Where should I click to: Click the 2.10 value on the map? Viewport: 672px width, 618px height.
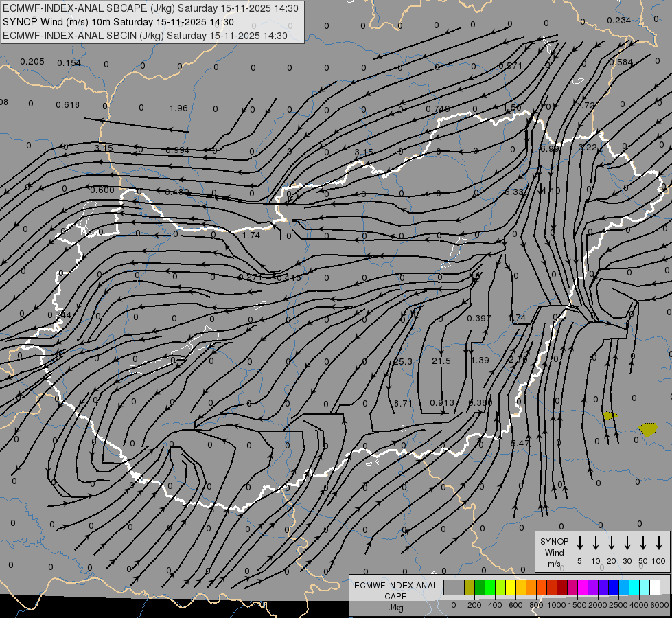tap(518, 359)
